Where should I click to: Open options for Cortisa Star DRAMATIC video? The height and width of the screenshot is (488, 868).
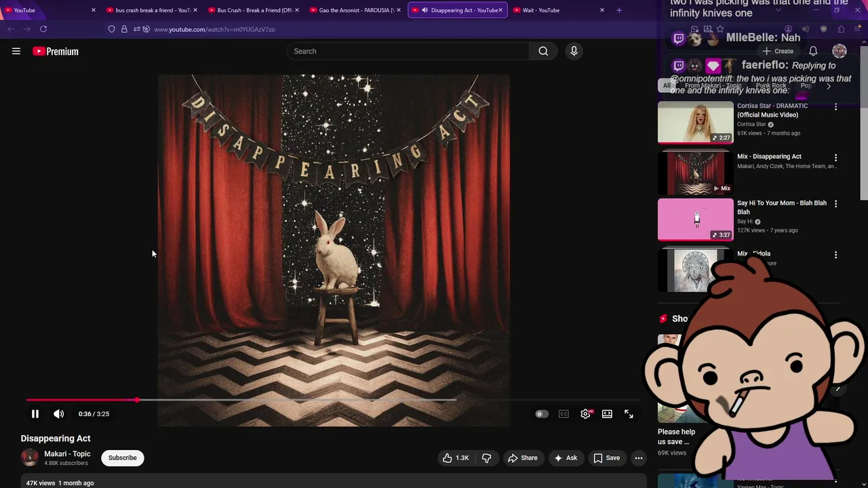[835, 107]
